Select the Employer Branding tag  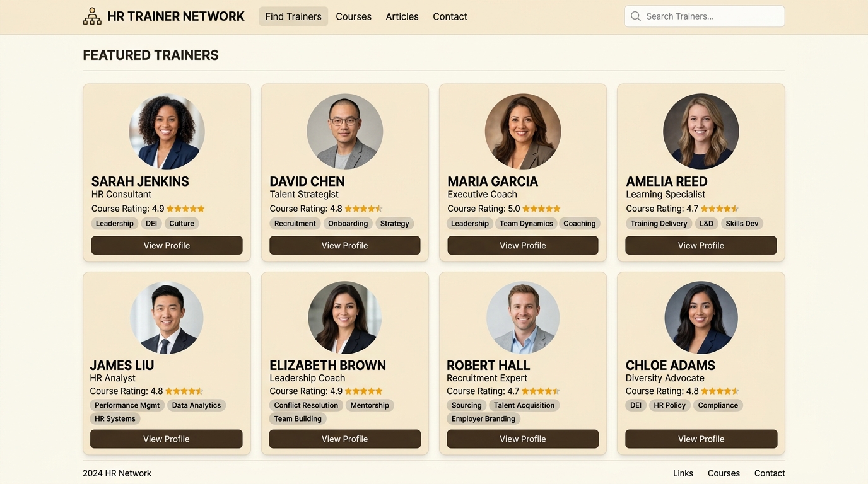[483, 418]
